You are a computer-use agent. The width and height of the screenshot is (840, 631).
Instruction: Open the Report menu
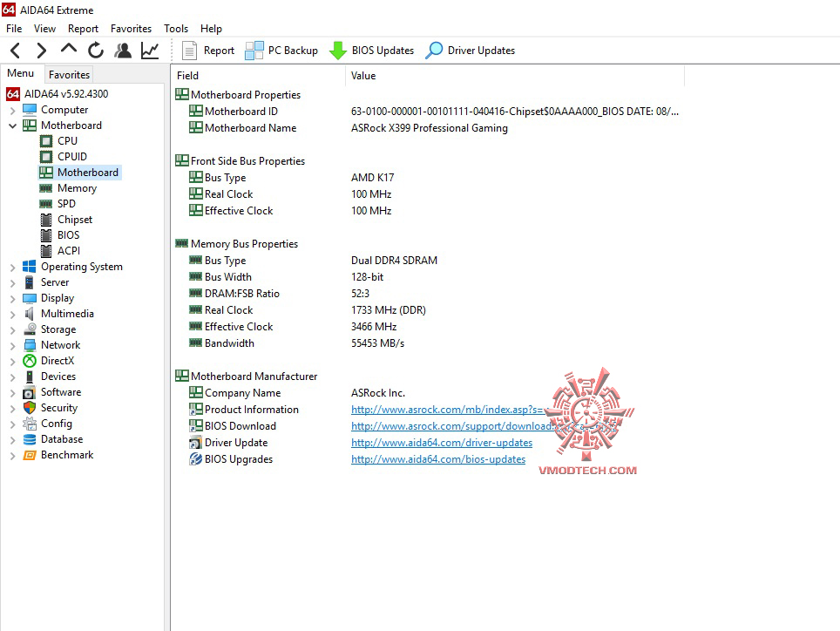(83, 29)
